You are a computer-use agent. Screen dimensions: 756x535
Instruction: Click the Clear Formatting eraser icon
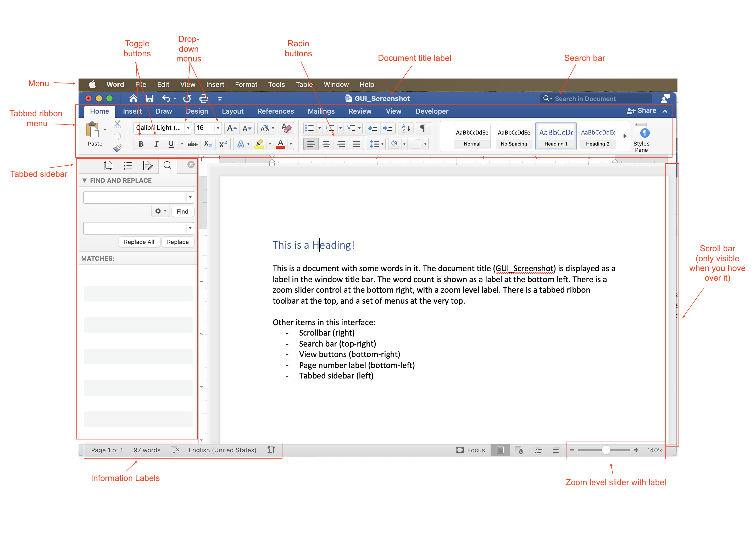pos(286,128)
